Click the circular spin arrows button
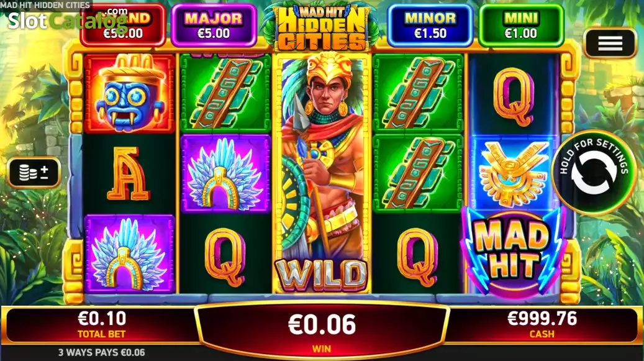Viewport: 644px width, 361px height. tap(594, 172)
